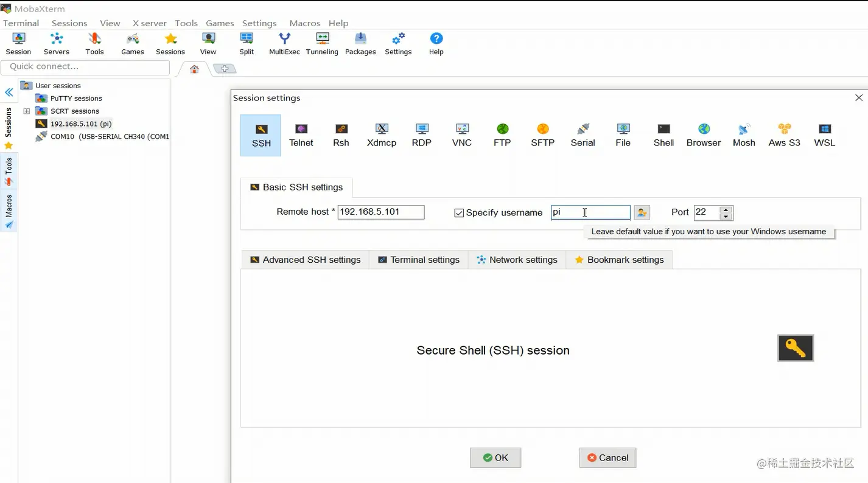Click the Sessions star toolbar icon
The image size is (868, 483).
(x=170, y=44)
